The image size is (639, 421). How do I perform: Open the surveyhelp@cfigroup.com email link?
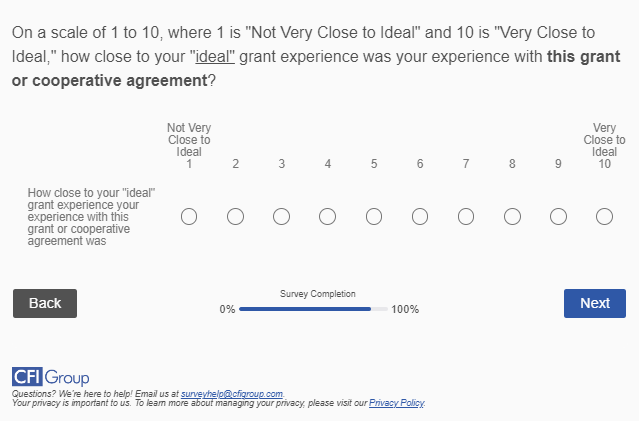coord(232,395)
